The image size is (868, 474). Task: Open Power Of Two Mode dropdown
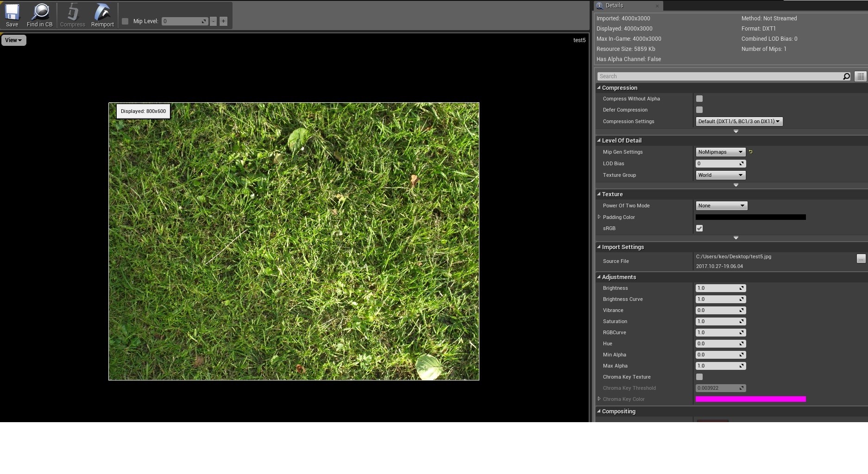[721, 206]
